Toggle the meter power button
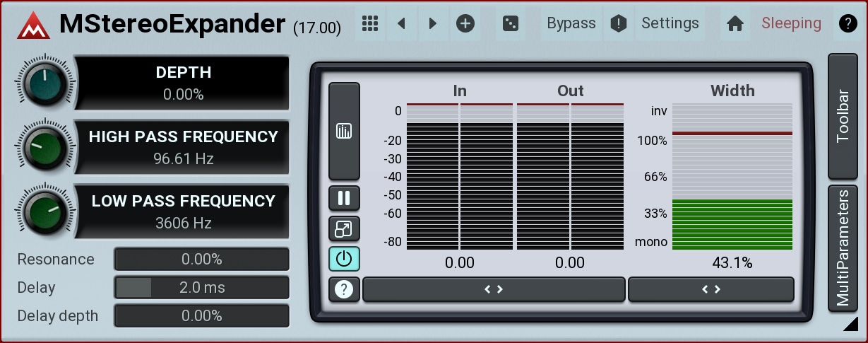 coord(344,259)
